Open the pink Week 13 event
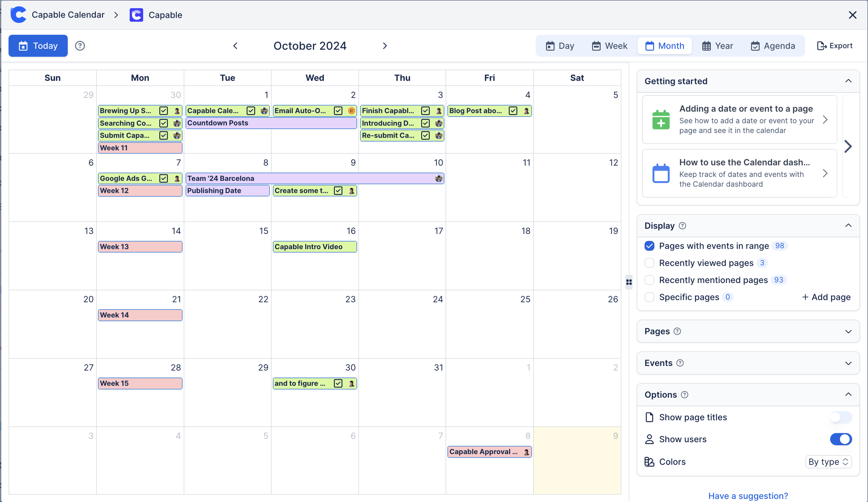This screenshot has width=868, height=502. tap(140, 247)
